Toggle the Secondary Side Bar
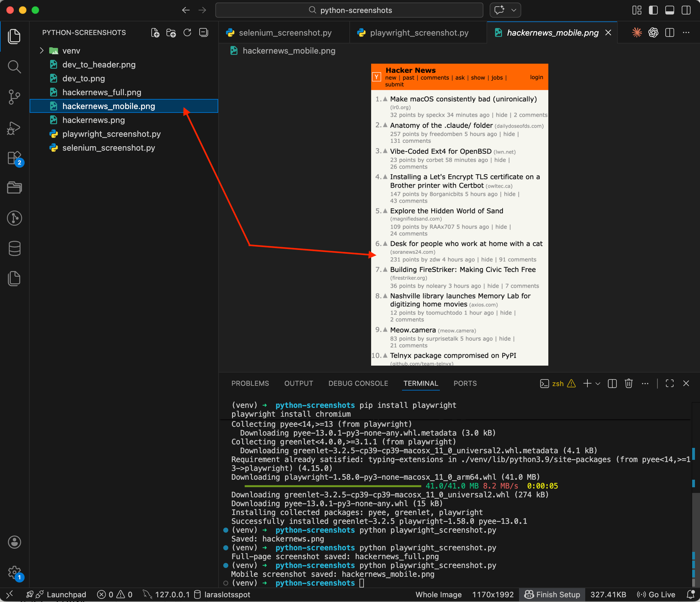Screen dimensions: 700x602 (686, 10)
